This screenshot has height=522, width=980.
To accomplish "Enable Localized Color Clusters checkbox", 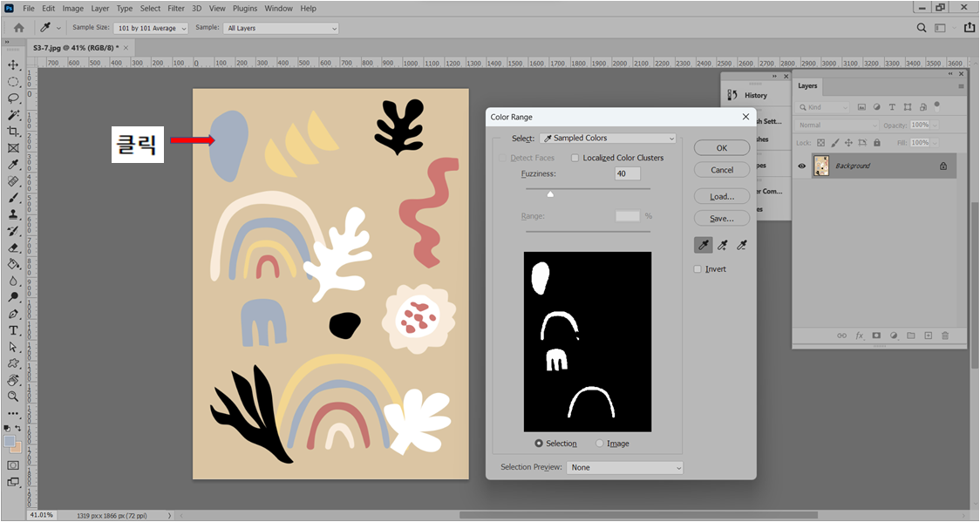I will pyautogui.click(x=575, y=158).
